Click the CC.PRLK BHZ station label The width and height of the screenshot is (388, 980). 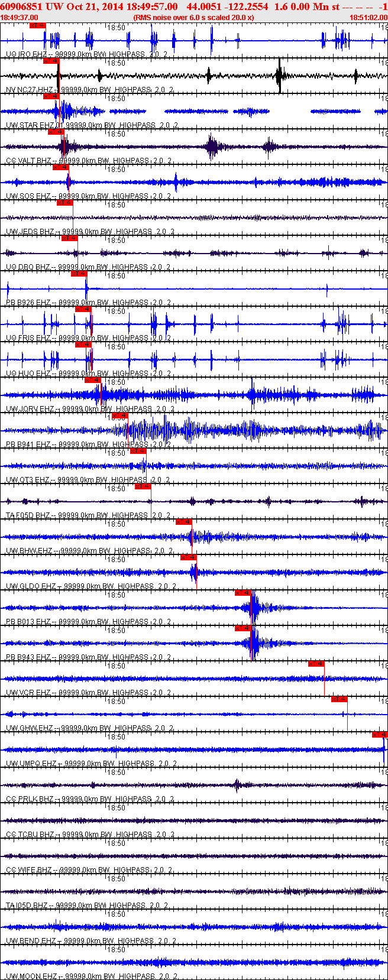(30, 799)
